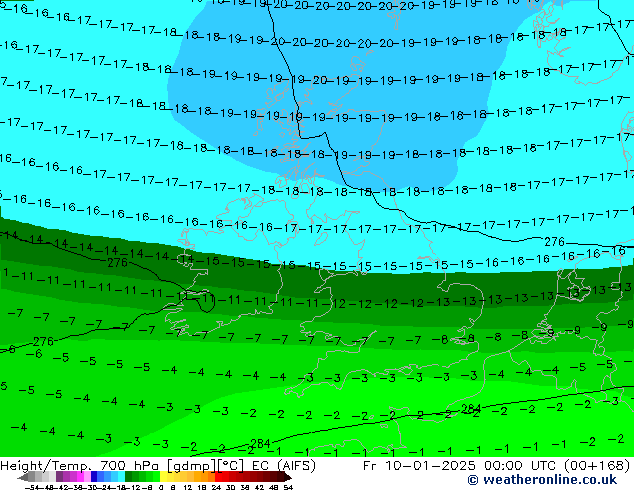This screenshot has height=490, width=634.
Task: Click the 284 contour label over the English Channel
Action: pyautogui.click(x=471, y=409)
